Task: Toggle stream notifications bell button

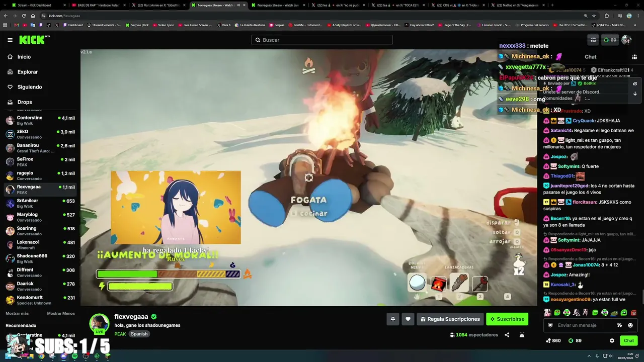Action: coord(393,319)
